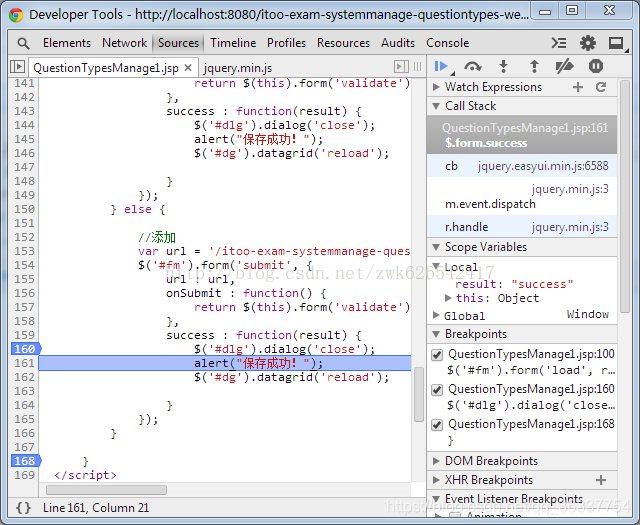Toggle breakpoint checkbox for QuestionTypesManage1.jsp:100
The height and width of the screenshot is (525, 640).
[x=437, y=355]
